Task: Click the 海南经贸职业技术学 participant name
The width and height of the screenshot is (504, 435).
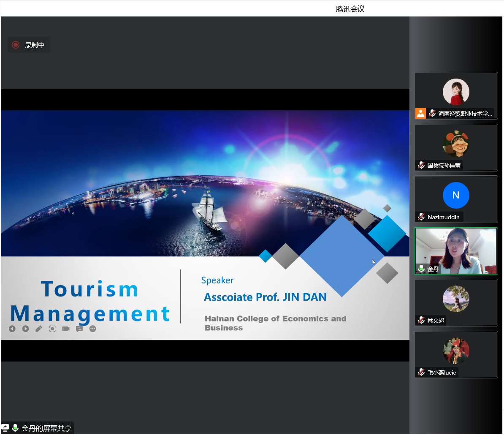Action: [x=465, y=114]
